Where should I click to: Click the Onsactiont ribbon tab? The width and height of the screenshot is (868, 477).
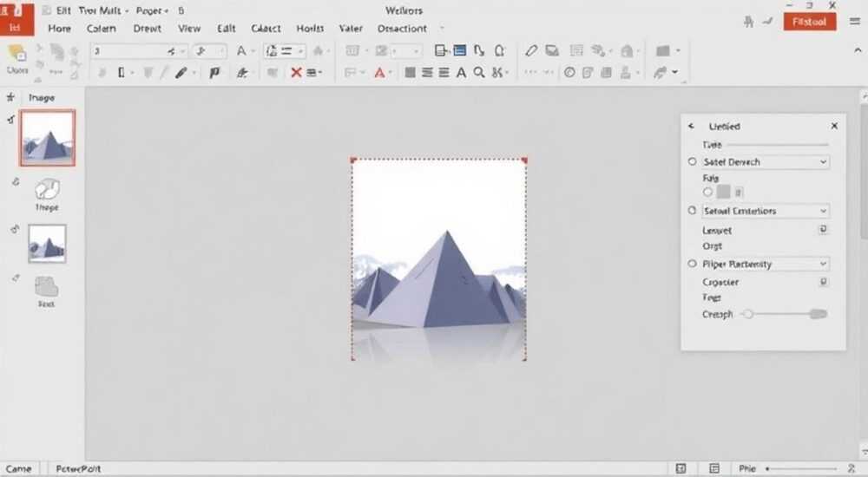[x=402, y=29]
